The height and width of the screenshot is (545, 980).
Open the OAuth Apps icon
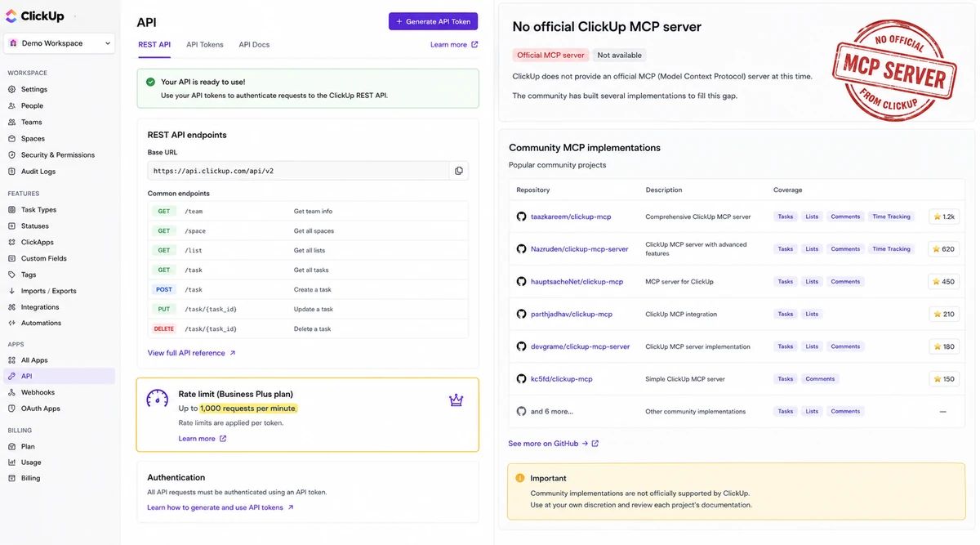coord(12,409)
